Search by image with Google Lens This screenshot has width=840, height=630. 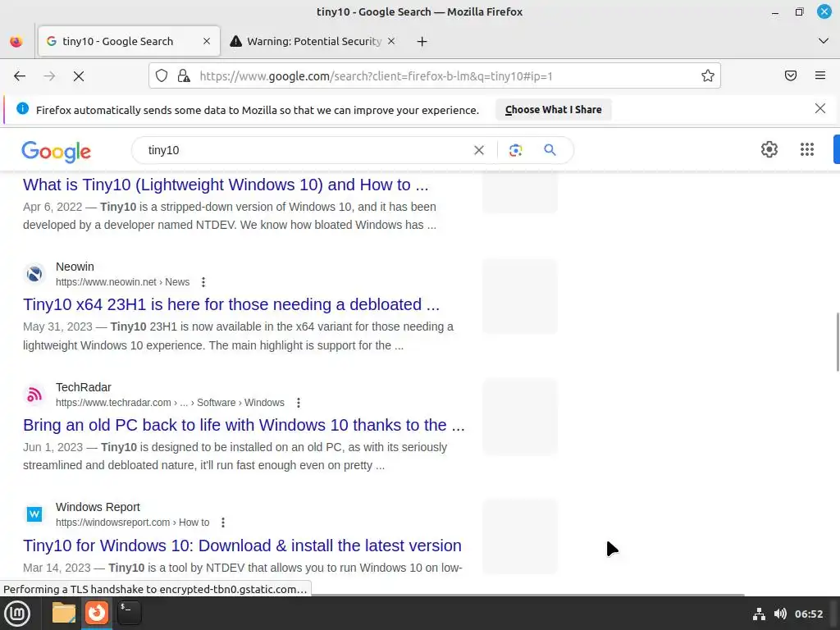point(515,151)
